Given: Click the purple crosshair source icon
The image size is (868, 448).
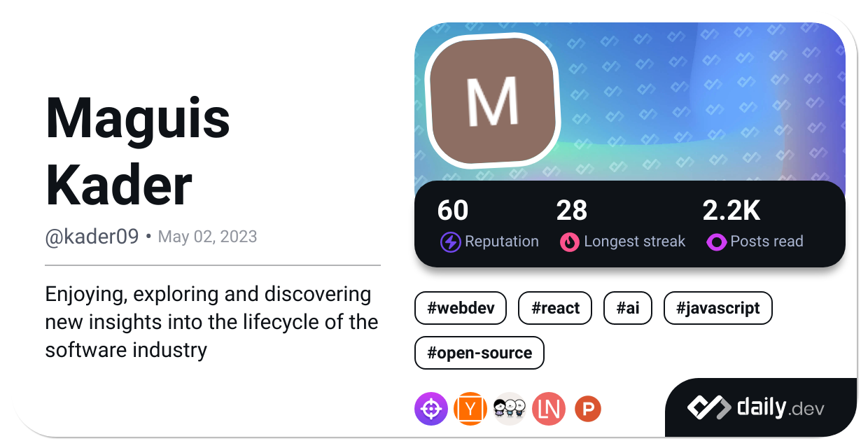Looking at the screenshot, I should [431, 409].
